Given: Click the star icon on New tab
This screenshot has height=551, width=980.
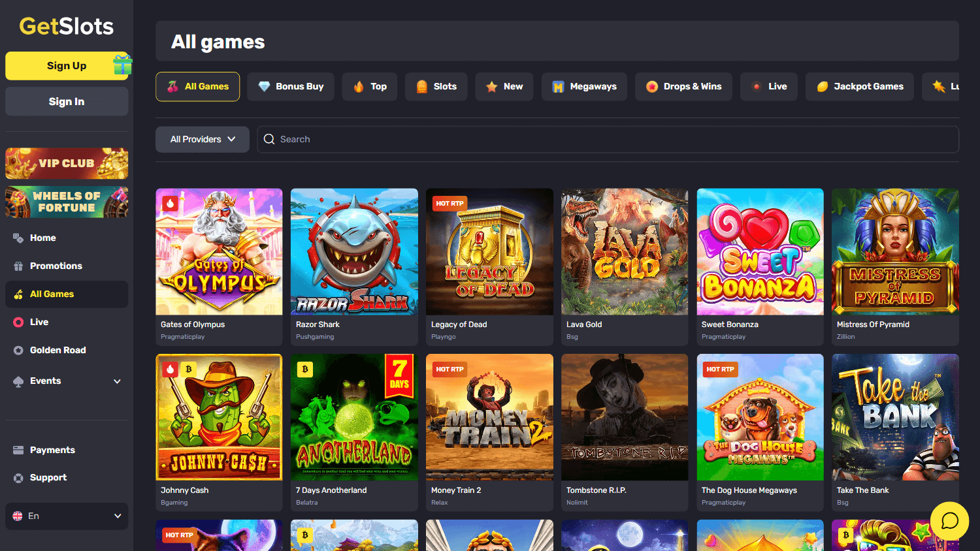Looking at the screenshot, I should pyautogui.click(x=491, y=86).
